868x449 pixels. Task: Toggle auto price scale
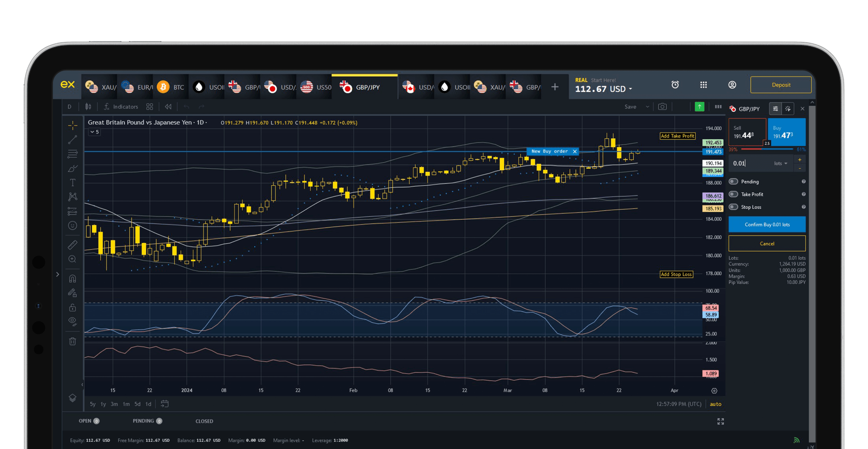click(x=716, y=404)
